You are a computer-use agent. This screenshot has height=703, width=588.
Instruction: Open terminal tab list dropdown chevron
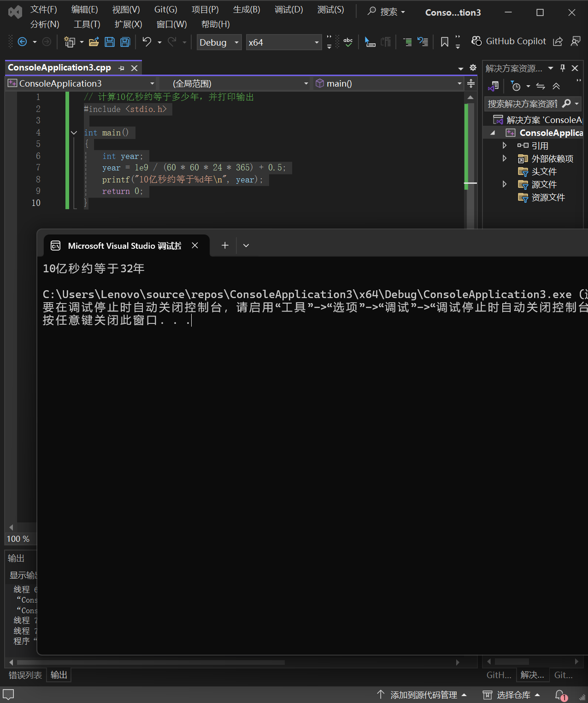[246, 246]
